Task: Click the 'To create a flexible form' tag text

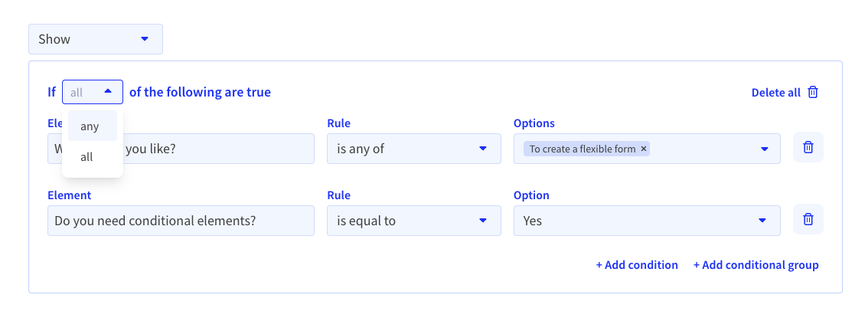Action: (x=582, y=149)
